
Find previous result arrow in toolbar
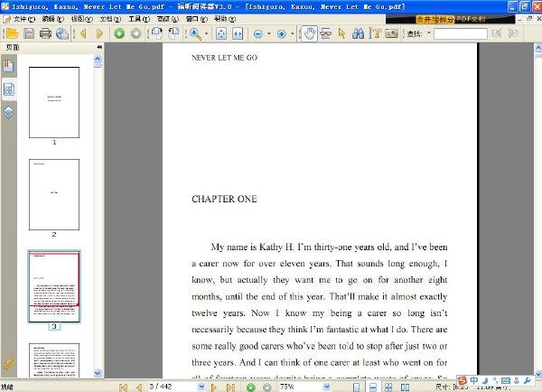click(497, 33)
